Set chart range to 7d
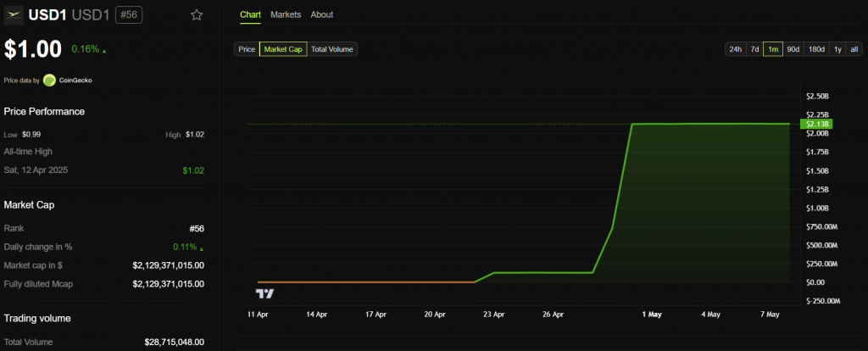Viewport: 868px width, 351px height. click(x=754, y=49)
